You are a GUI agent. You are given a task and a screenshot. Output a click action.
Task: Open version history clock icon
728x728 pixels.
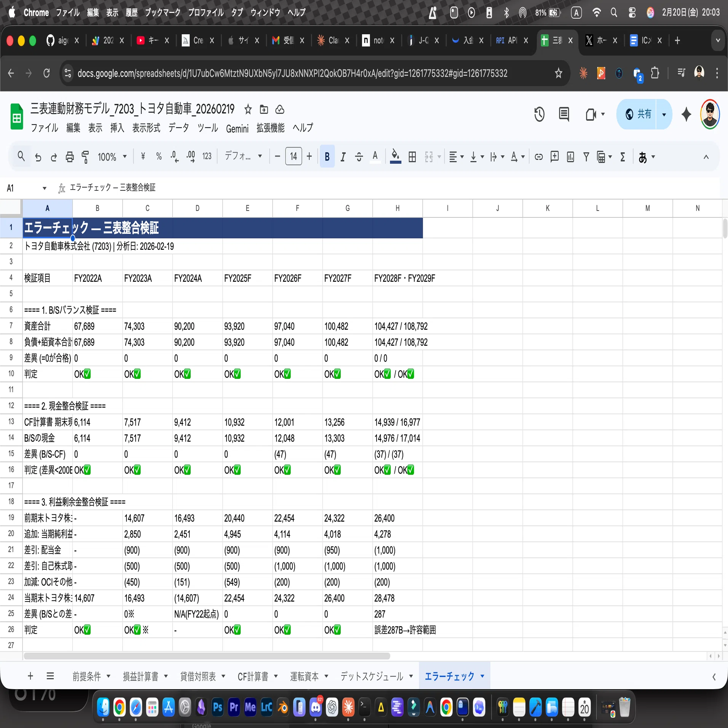coord(539,114)
